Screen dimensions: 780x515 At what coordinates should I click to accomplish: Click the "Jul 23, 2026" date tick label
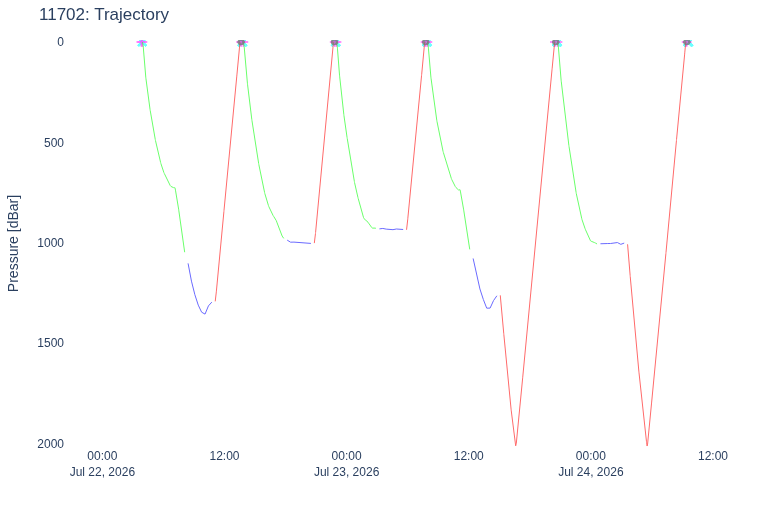347,472
